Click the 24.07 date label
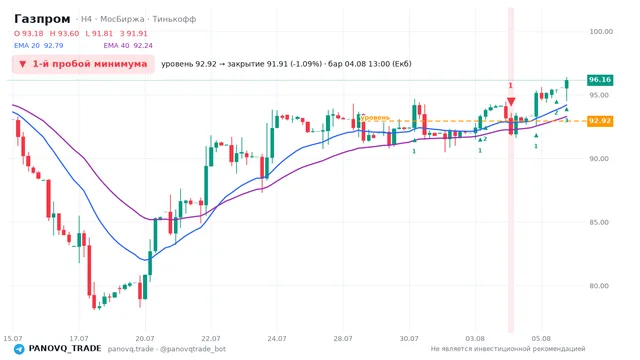640x360 pixels. click(x=277, y=339)
